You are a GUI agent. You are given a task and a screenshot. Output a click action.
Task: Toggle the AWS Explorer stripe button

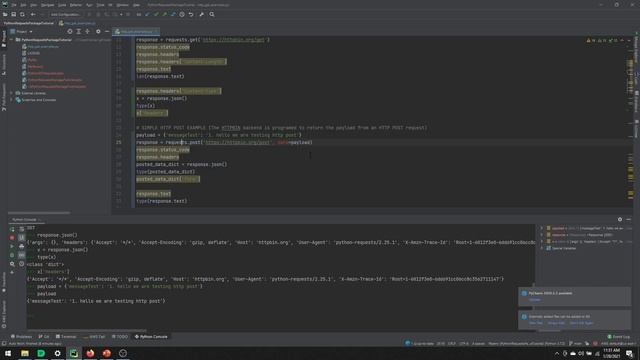4,315
